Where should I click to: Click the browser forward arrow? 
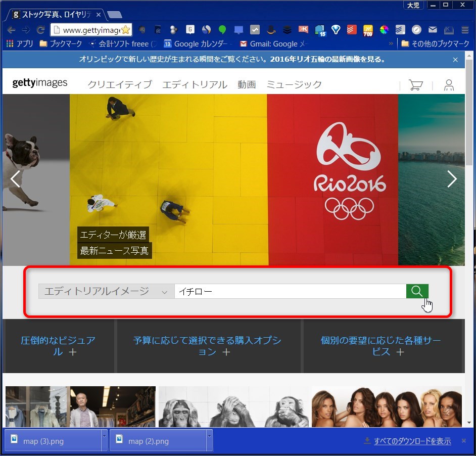pyautogui.click(x=26, y=30)
